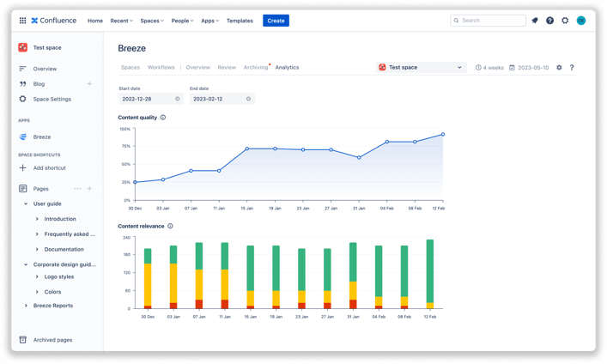Click the Breeze app icon in sidebar

pyautogui.click(x=23, y=136)
